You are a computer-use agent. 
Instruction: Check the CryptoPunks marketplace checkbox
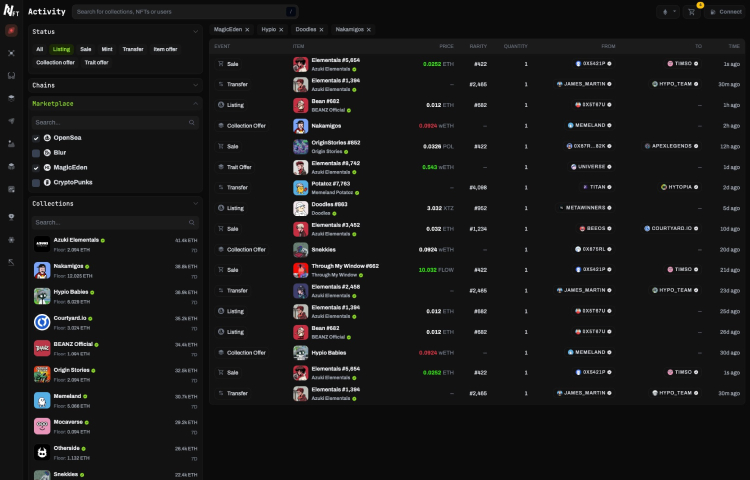(36, 183)
